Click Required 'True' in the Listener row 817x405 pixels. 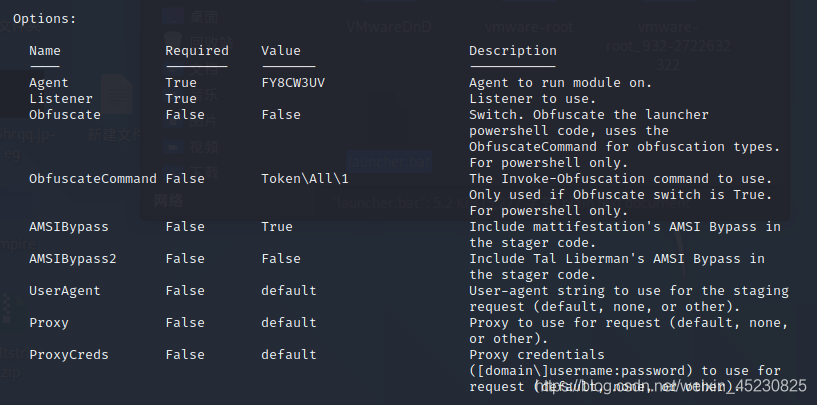(x=181, y=99)
